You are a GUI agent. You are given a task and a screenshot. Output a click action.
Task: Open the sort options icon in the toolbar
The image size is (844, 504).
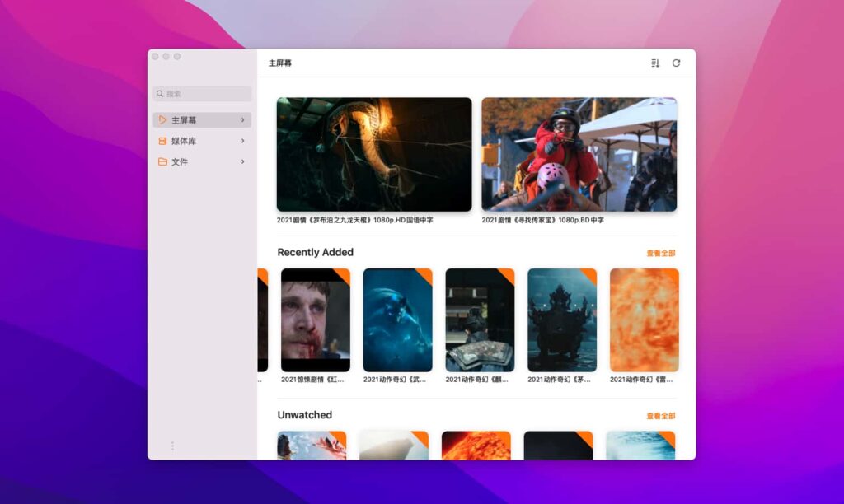[654, 63]
